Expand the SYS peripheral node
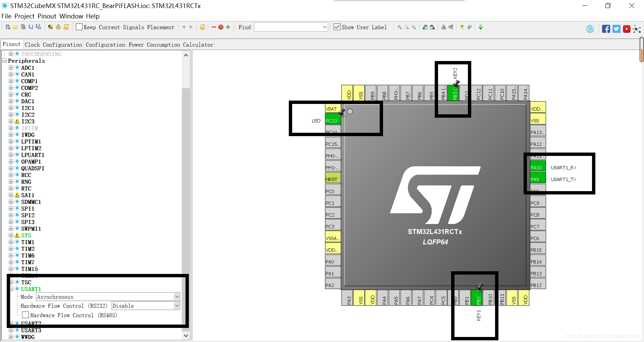 [11, 235]
